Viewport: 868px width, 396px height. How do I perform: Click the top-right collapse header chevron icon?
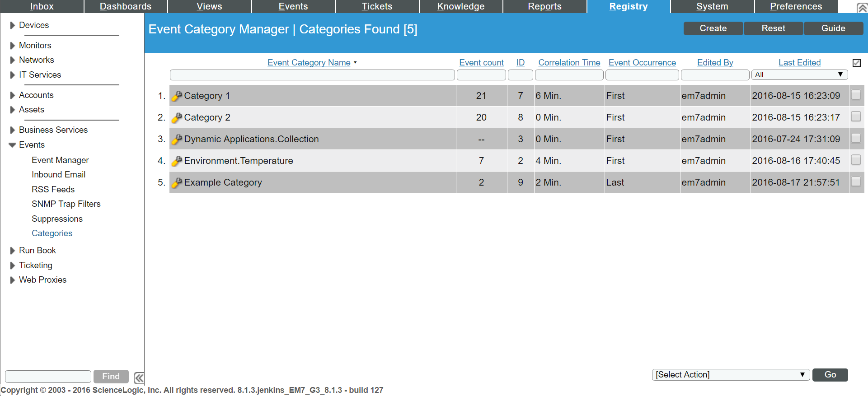[x=862, y=8]
